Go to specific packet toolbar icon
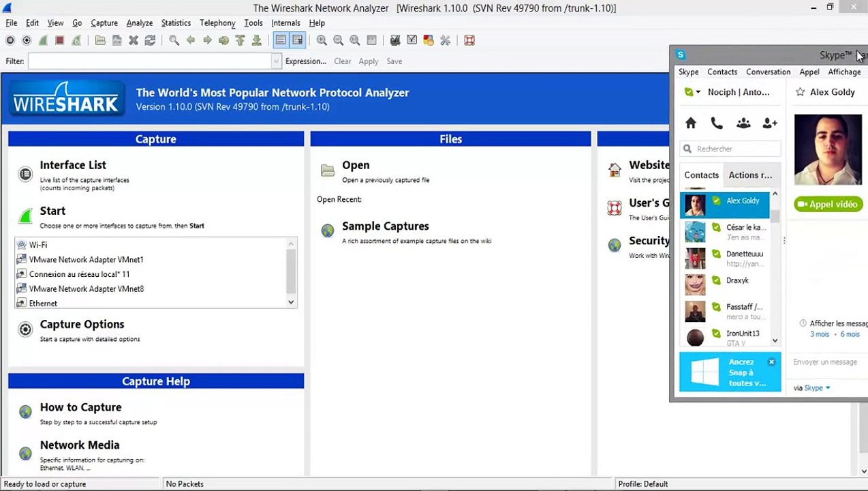 pos(223,40)
